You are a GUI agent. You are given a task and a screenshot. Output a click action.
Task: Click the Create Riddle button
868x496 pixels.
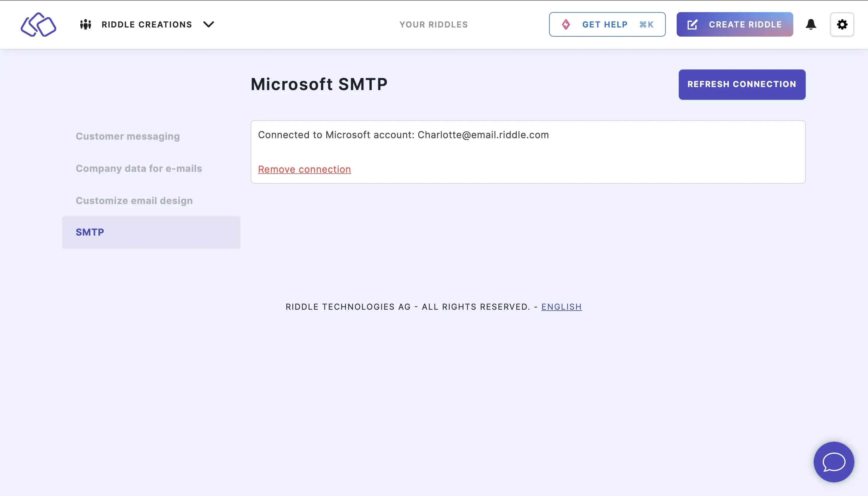[x=735, y=25]
